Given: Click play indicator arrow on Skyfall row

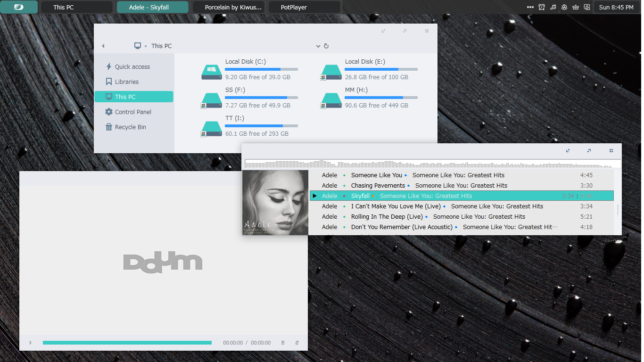Looking at the screenshot, I should (x=314, y=196).
